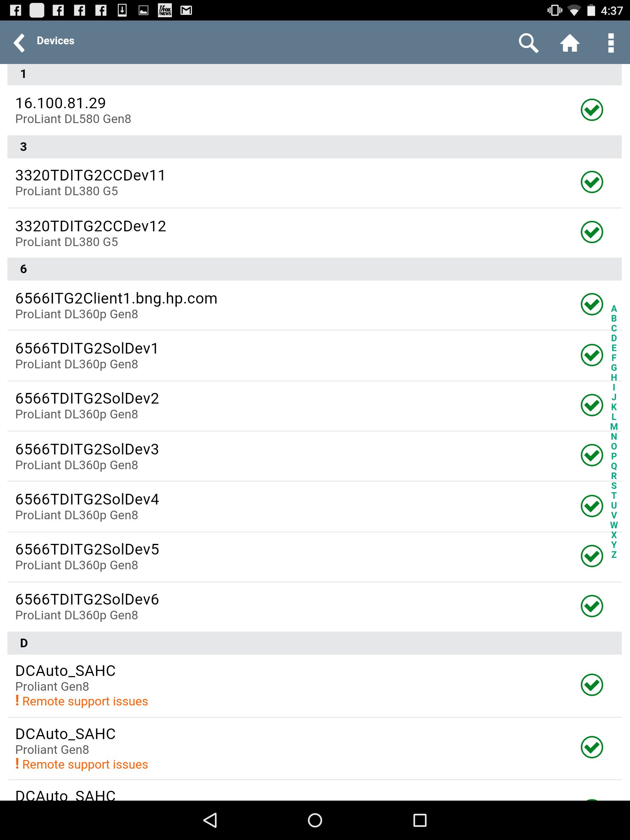Tap status checkmark for 3320TDITG2CCDev11
This screenshot has width=630, height=840.
click(x=591, y=182)
